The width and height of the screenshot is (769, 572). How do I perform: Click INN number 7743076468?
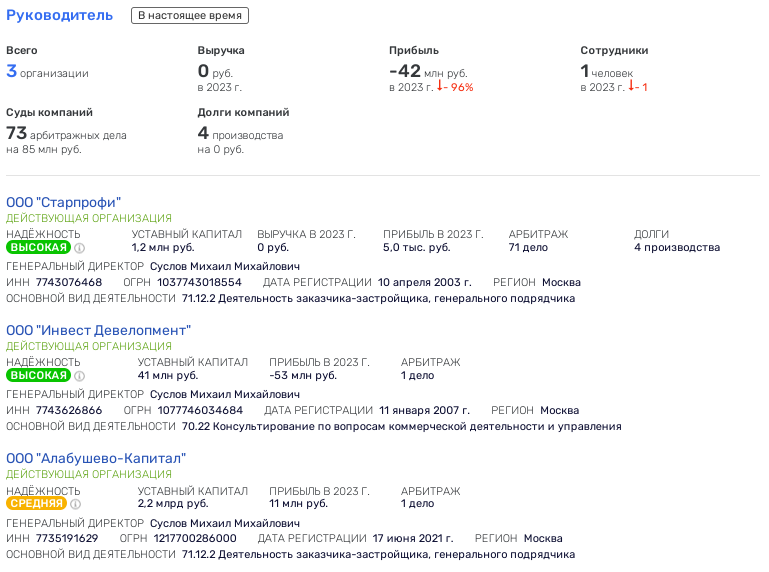pyautogui.click(x=69, y=283)
